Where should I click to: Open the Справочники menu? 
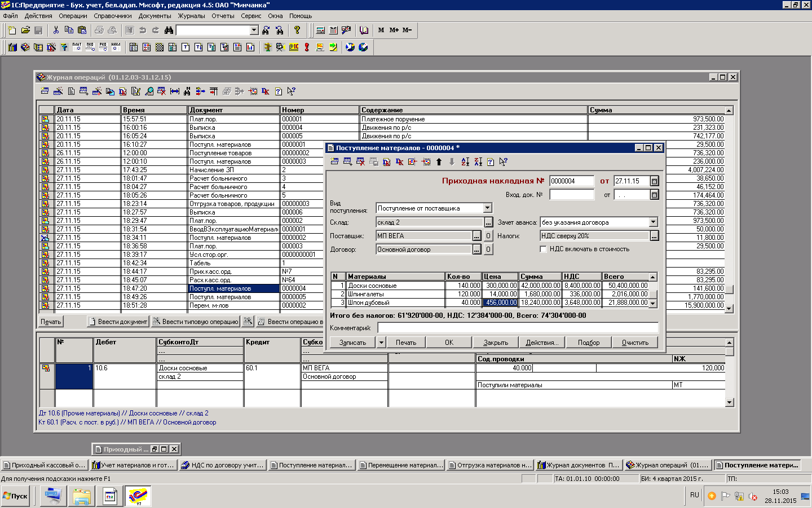[x=113, y=16]
